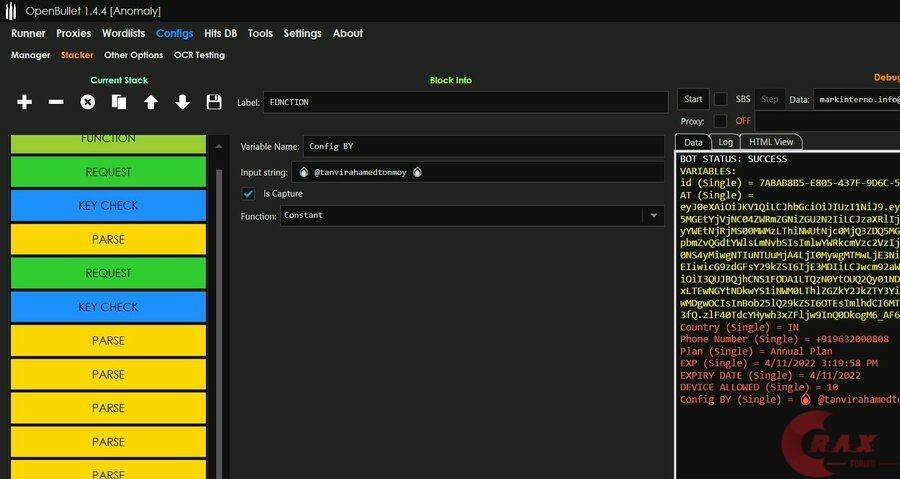Remove the selected block with the minus icon
This screenshot has height=479, width=900.
(x=56, y=103)
